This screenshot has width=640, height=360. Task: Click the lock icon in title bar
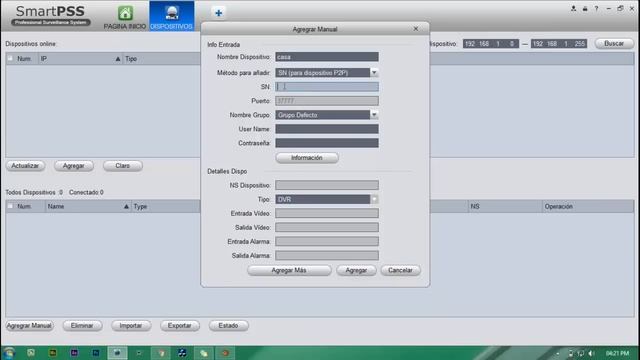pyautogui.click(x=585, y=8)
